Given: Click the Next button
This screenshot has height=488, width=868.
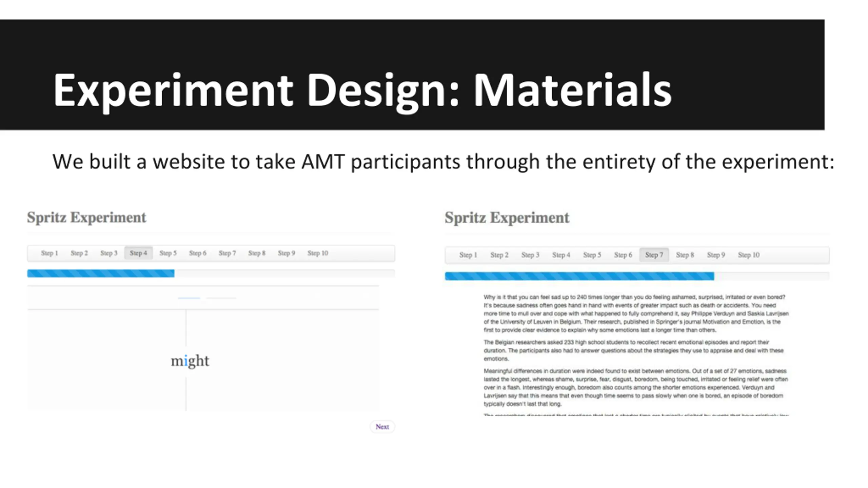Looking at the screenshot, I should pyautogui.click(x=382, y=427).
